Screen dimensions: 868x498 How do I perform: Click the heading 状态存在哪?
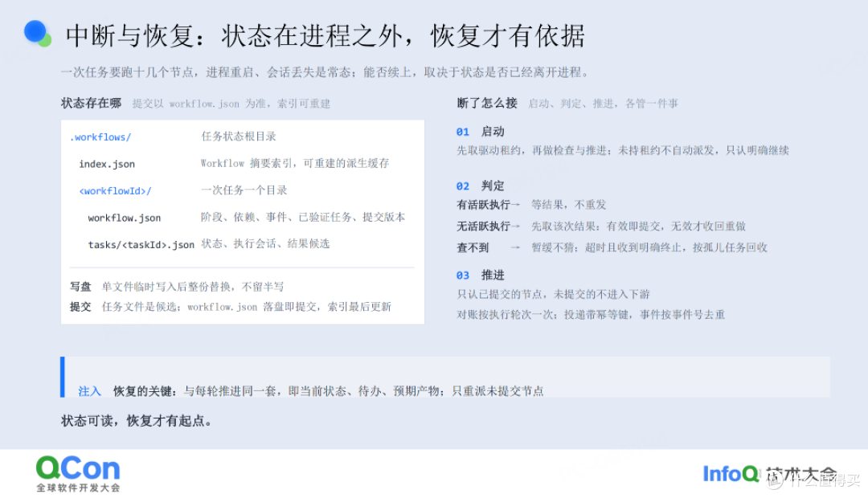92,103
